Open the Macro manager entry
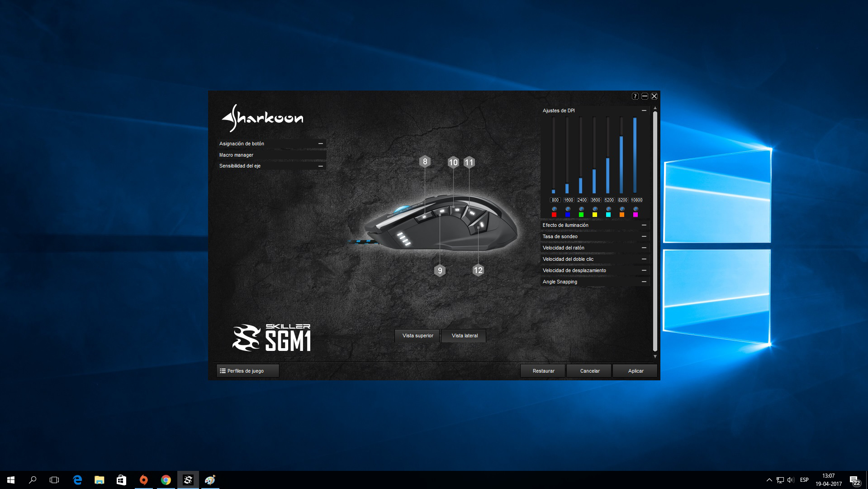The image size is (868, 489). pyautogui.click(x=271, y=155)
